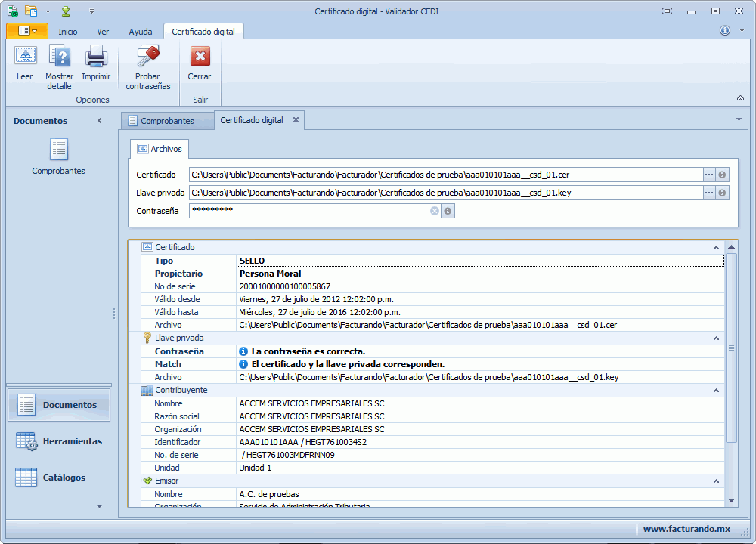Viewport: 756px width, 544px height.
Task: Switch to the Comprobantes document tab
Action: (166, 121)
